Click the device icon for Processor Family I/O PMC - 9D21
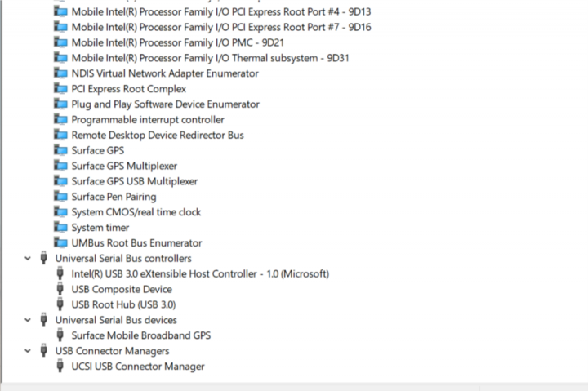Screen dimensions: 588x391 60,42
